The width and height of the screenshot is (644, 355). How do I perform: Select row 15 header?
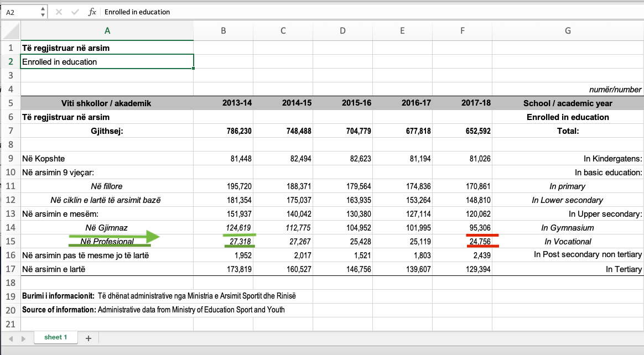pyautogui.click(x=11, y=242)
